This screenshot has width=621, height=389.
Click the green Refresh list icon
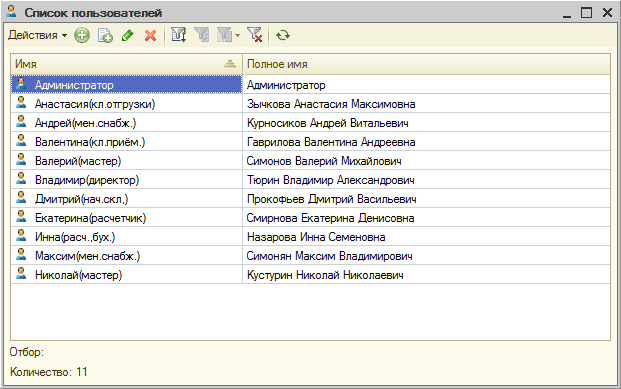coord(283,35)
